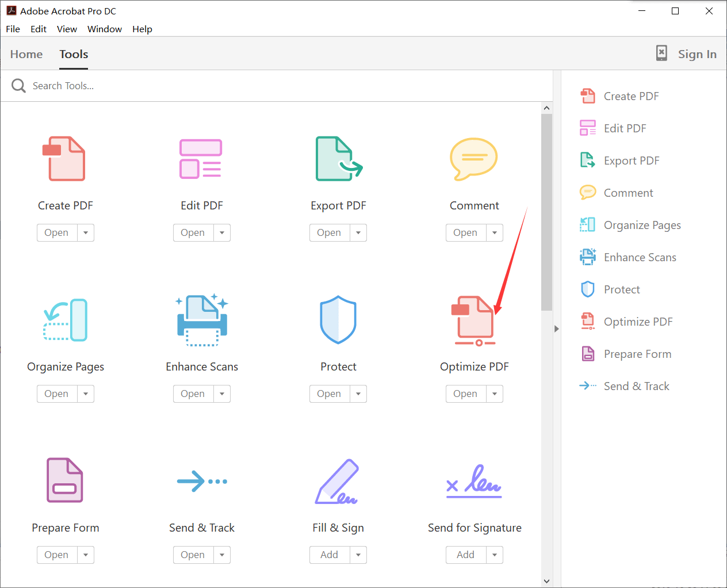The image size is (727, 588).
Task: Open the Comment speech bubble icon
Action: pyautogui.click(x=473, y=159)
